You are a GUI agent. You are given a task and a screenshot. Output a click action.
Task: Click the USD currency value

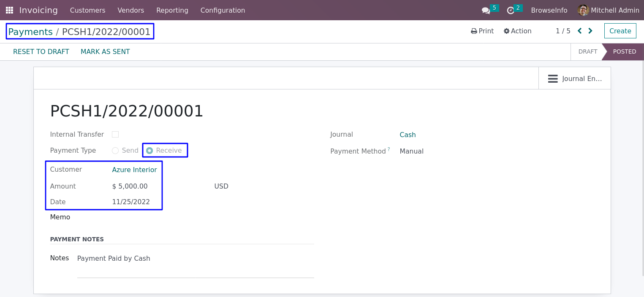pyautogui.click(x=221, y=186)
